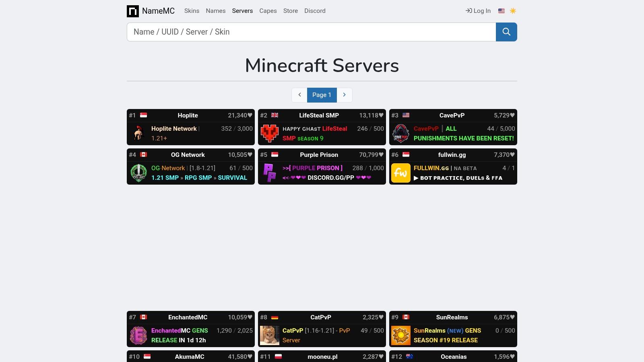Open the AkumaMC server title
Screen dimensions: 644x362
(190, 357)
